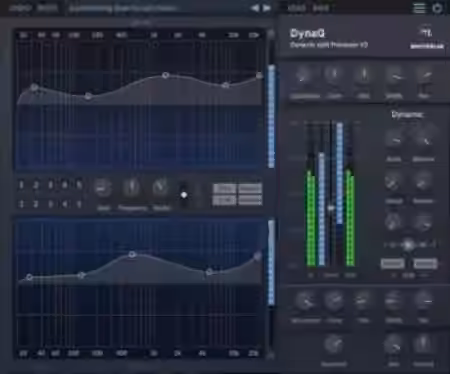Click the bottom-right button of the four-button grid

click(250, 200)
